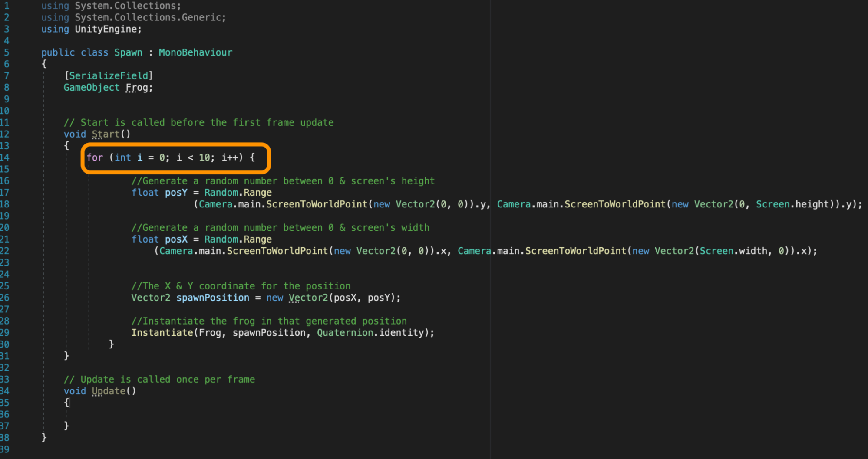Click the 'GameObject' type name

tap(92, 88)
